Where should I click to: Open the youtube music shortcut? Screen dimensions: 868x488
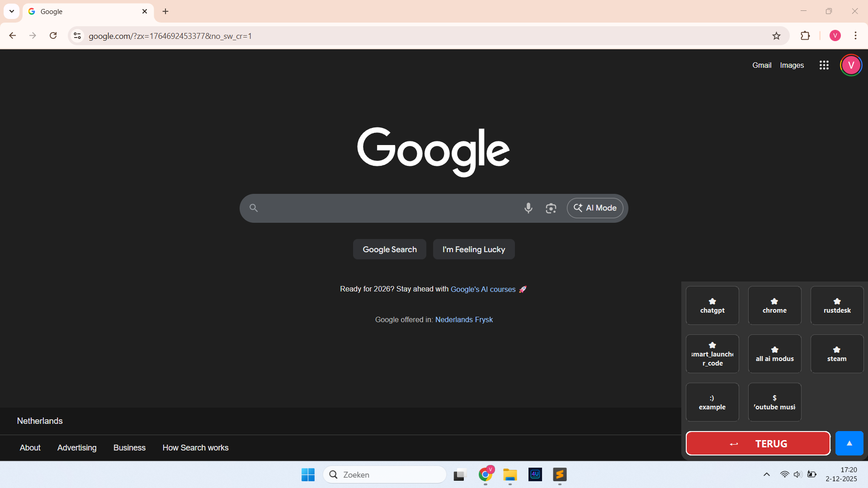(x=774, y=402)
